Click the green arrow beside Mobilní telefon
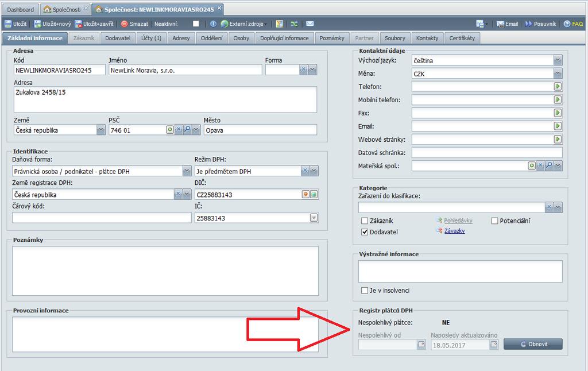The width and height of the screenshot is (588, 371). click(558, 100)
